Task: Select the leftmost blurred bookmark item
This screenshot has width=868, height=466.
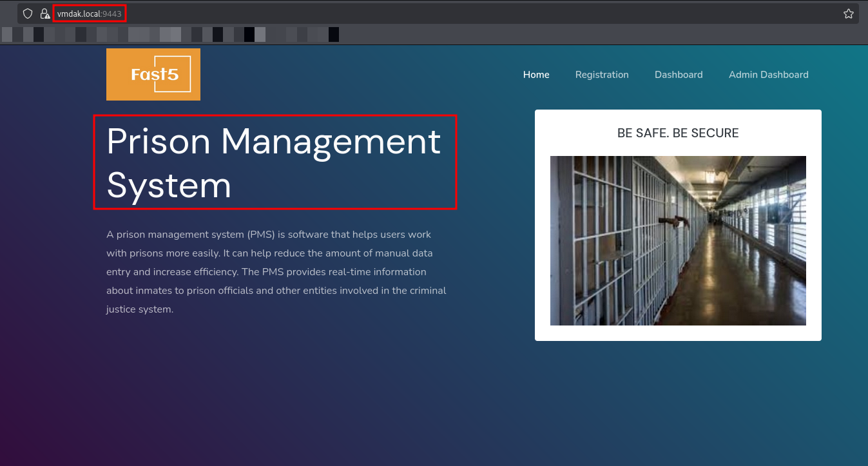Action: click(x=7, y=34)
